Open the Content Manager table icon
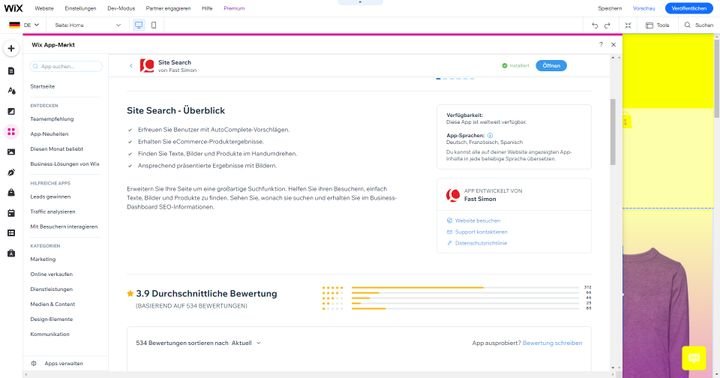This screenshot has width=720, height=378. coord(11,233)
